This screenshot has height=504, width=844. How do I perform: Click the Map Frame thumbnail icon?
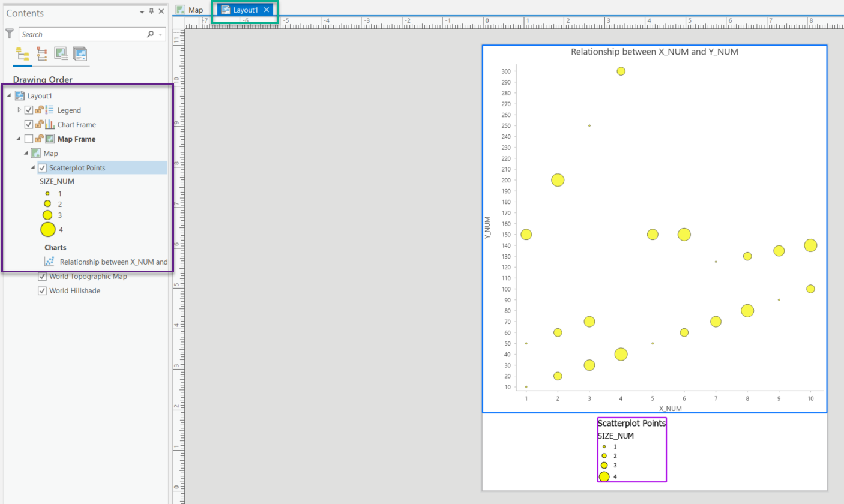click(x=50, y=139)
